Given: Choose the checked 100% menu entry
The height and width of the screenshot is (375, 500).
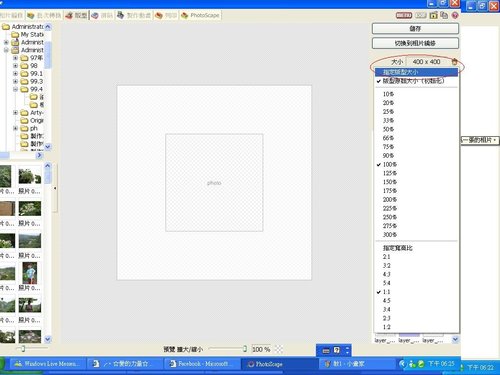Looking at the screenshot, I should pos(416,164).
